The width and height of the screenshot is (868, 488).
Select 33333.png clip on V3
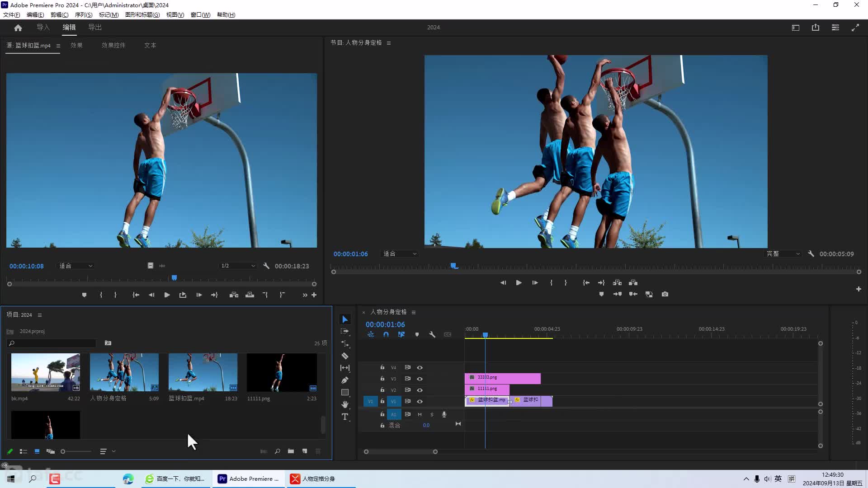(x=503, y=378)
